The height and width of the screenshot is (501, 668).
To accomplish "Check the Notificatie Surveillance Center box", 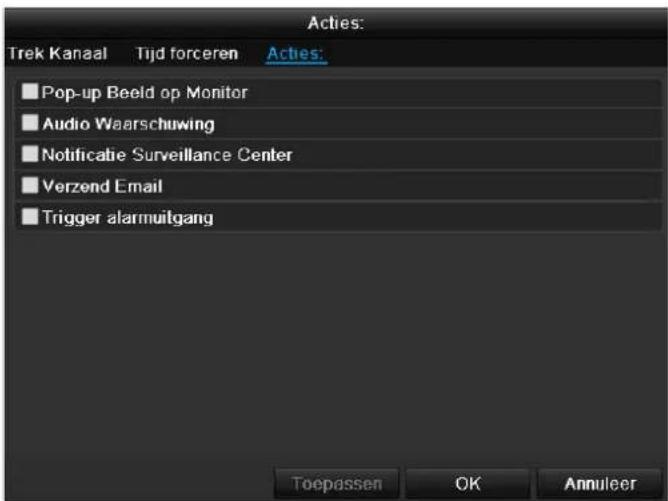I will (x=30, y=154).
